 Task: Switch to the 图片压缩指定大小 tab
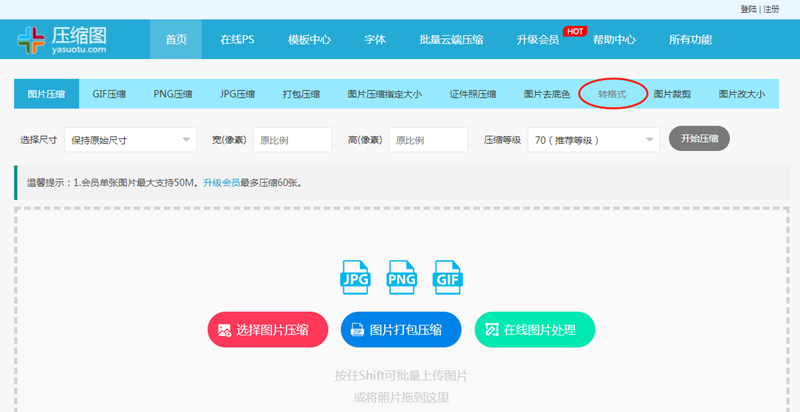pyautogui.click(x=385, y=94)
